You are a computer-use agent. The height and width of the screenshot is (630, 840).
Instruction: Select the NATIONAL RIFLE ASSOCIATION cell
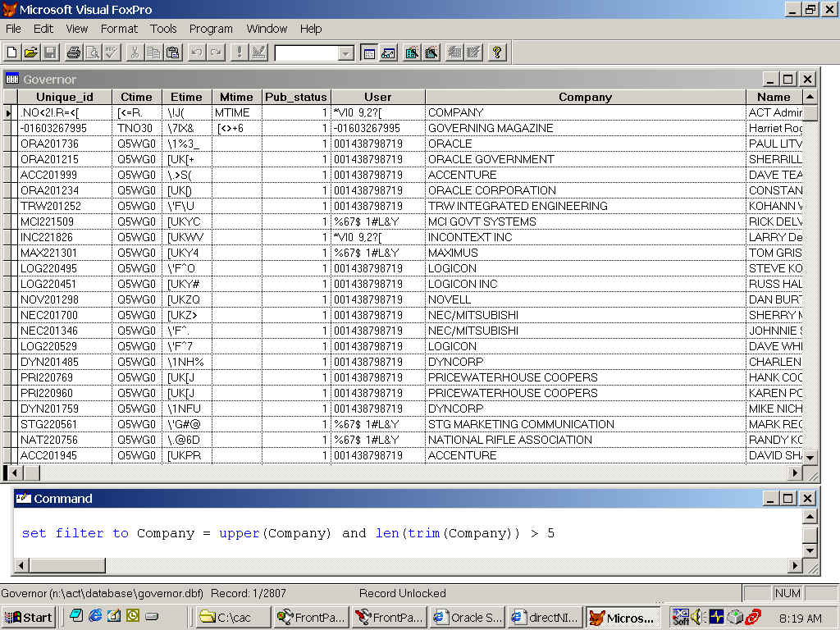[586, 440]
